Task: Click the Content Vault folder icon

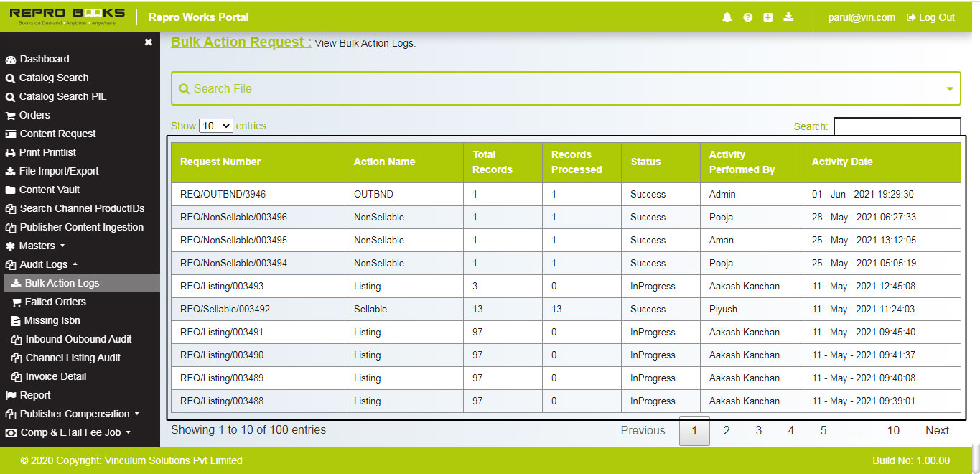Action: (10, 190)
